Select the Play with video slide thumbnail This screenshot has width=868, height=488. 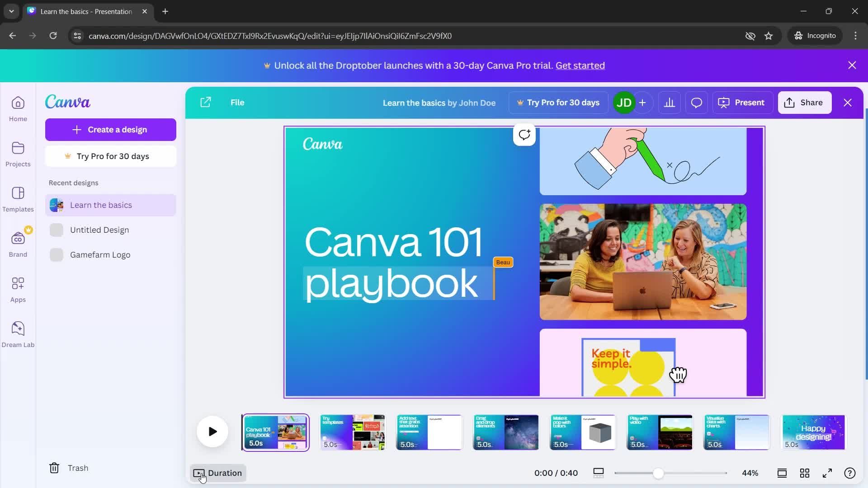[x=660, y=432]
